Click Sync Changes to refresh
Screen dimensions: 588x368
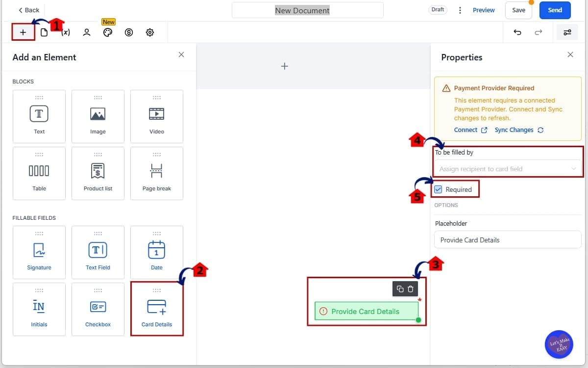(519, 130)
